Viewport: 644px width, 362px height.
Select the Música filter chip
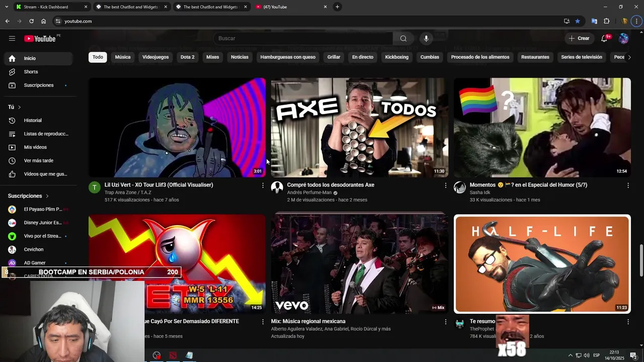click(123, 57)
